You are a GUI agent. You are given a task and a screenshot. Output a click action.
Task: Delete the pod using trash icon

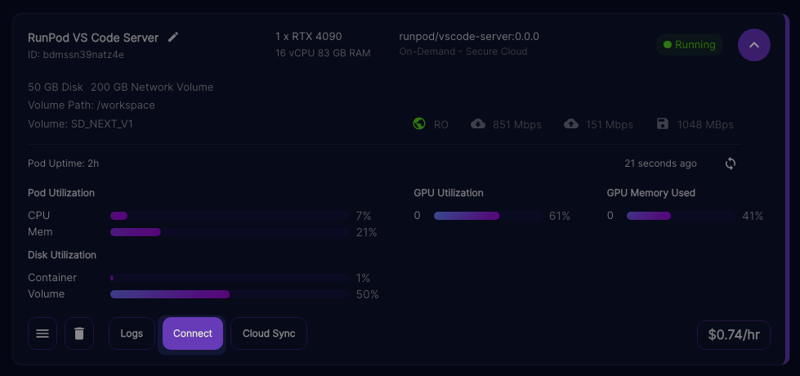click(x=79, y=334)
